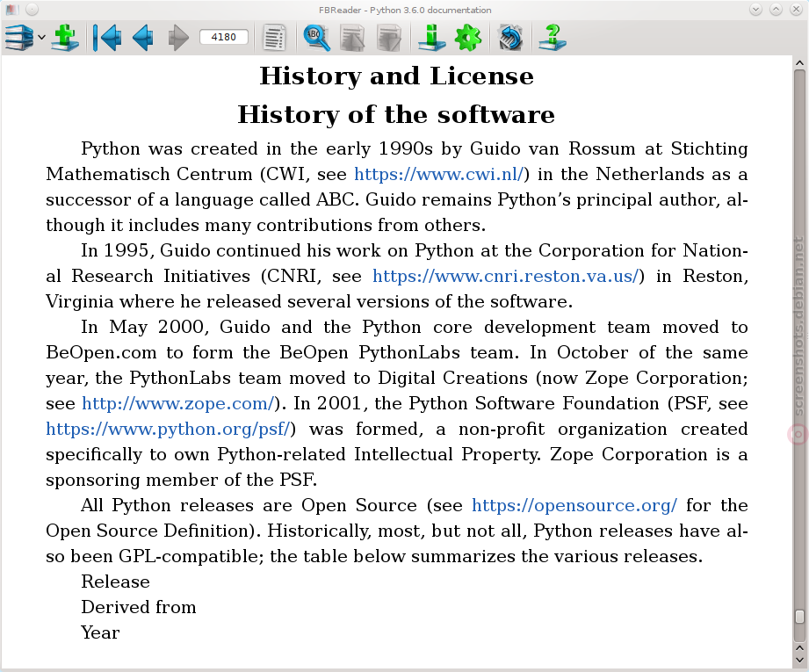Go forward with the gray right arrow

(x=178, y=38)
